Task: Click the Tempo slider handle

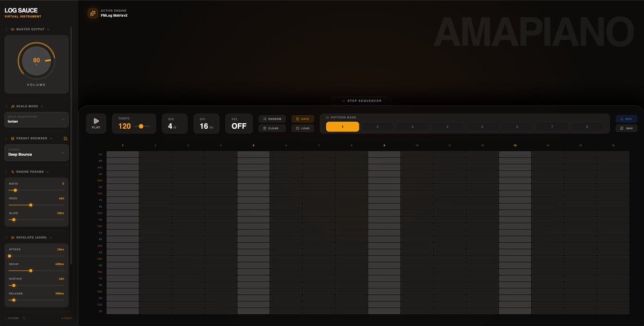Action: (141, 126)
